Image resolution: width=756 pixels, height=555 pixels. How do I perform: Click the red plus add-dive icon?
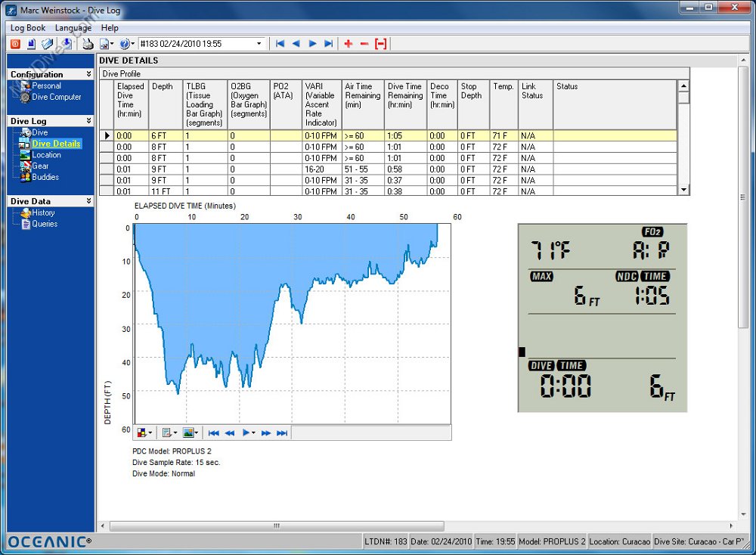(x=348, y=44)
